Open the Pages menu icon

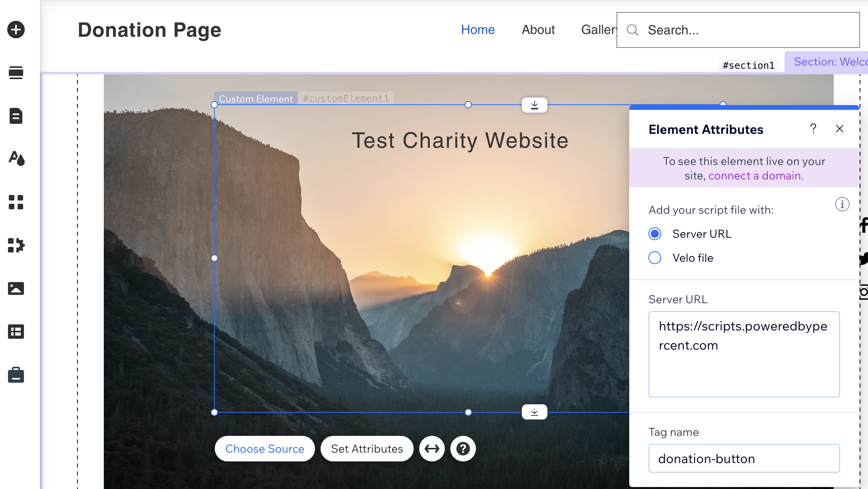(x=16, y=116)
